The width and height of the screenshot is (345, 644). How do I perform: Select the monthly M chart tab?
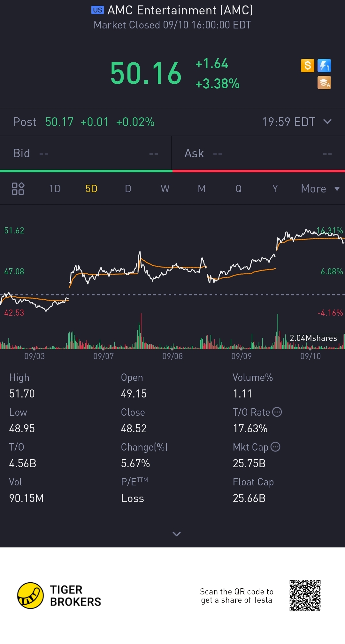click(202, 189)
